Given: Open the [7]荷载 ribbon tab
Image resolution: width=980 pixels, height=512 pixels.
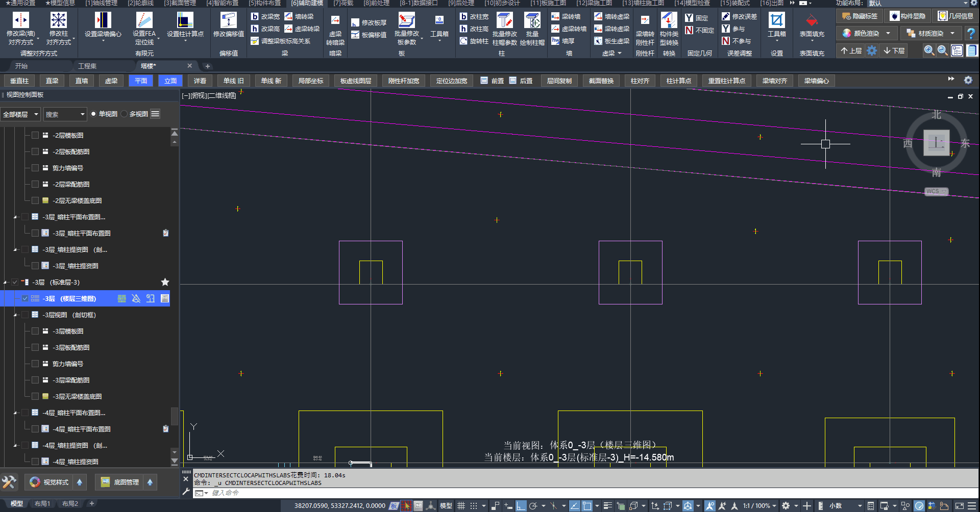Looking at the screenshot, I should tap(343, 3).
